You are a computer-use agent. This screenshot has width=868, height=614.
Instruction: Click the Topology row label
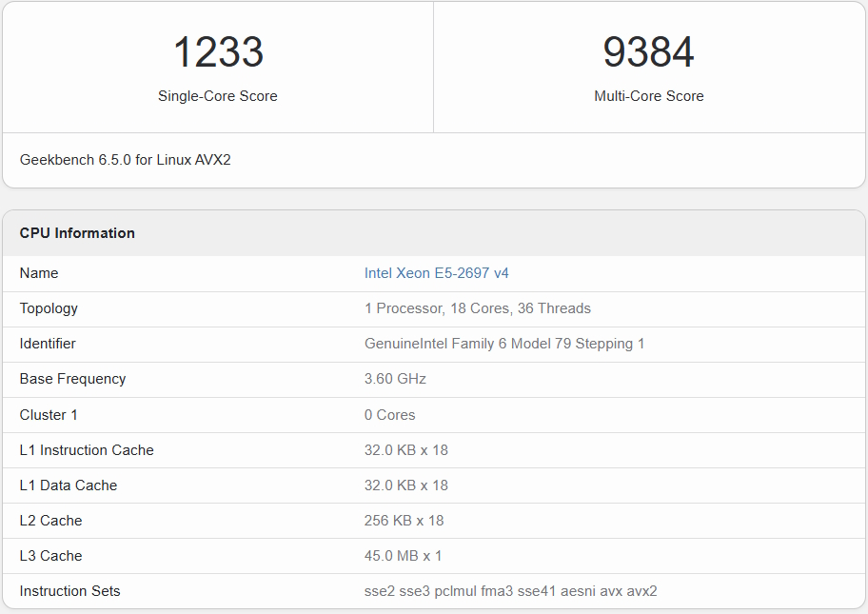(49, 308)
